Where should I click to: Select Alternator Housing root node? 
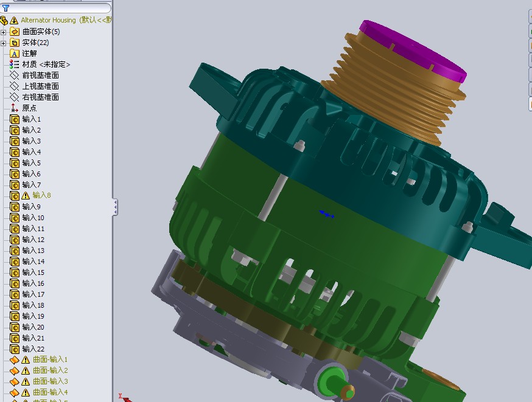(66, 20)
